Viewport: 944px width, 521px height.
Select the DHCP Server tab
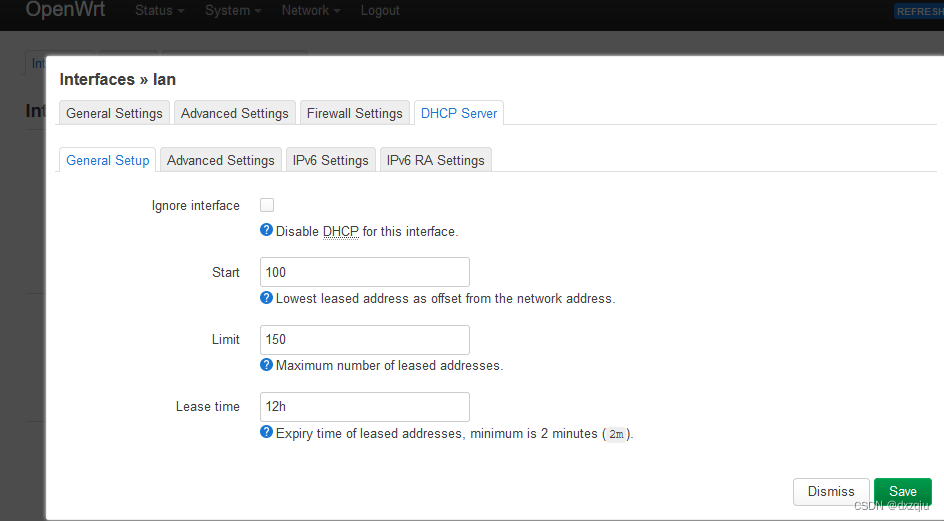click(459, 113)
